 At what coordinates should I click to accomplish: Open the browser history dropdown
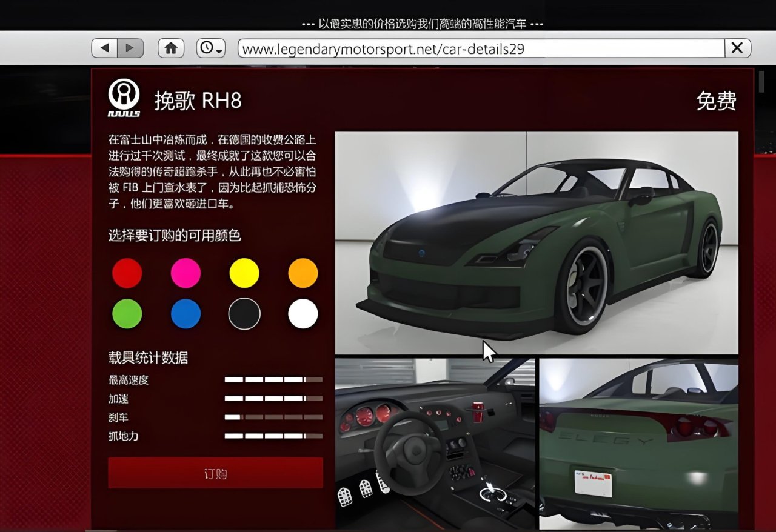coord(211,48)
